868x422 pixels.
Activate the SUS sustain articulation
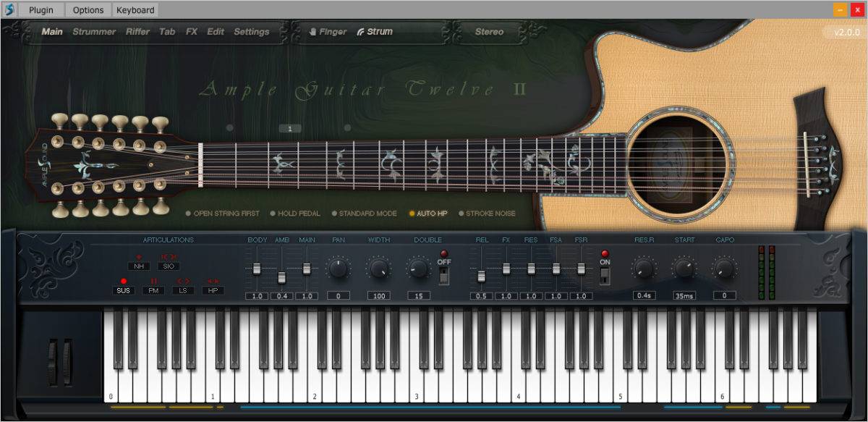[x=124, y=290]
